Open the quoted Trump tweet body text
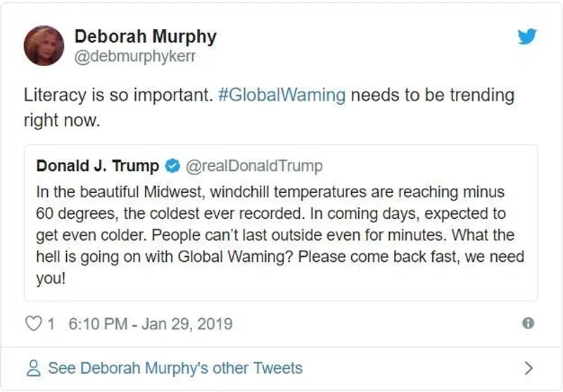The height and width of the screenshot is (392, 563). coord(281,224)
